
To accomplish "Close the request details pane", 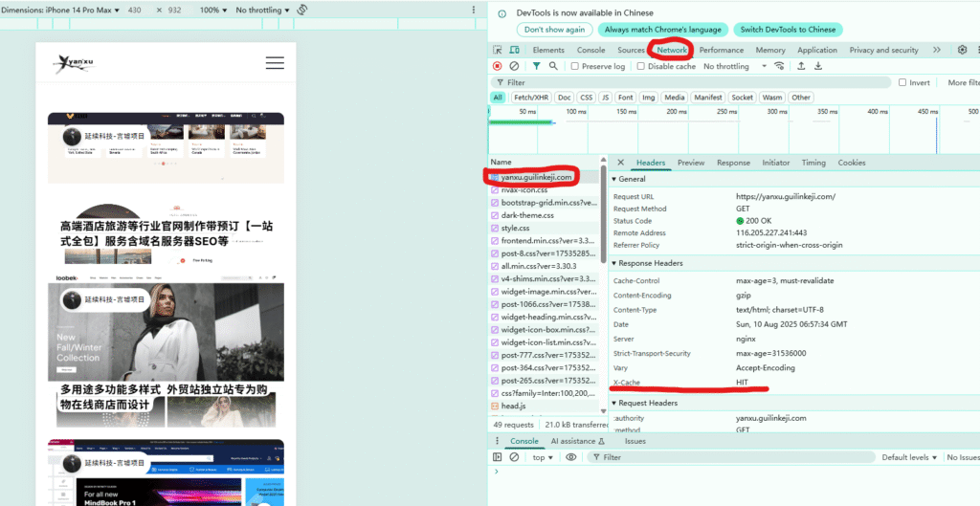I will tap(620, 163).
